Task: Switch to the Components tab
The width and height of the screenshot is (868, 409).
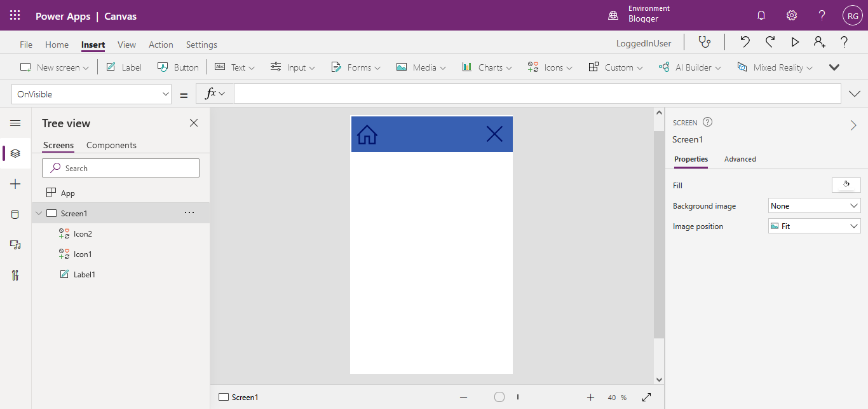Action: [111, 145]
